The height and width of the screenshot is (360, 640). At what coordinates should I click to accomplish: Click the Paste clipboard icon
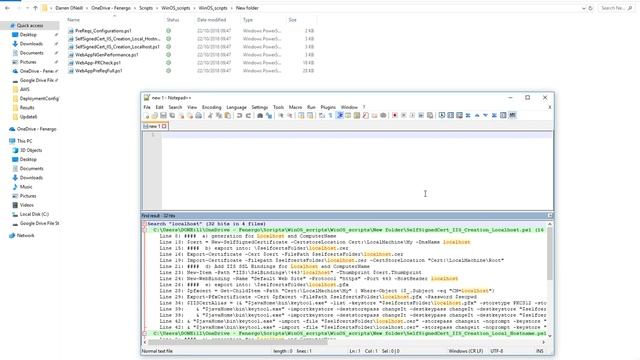[227, 116]
